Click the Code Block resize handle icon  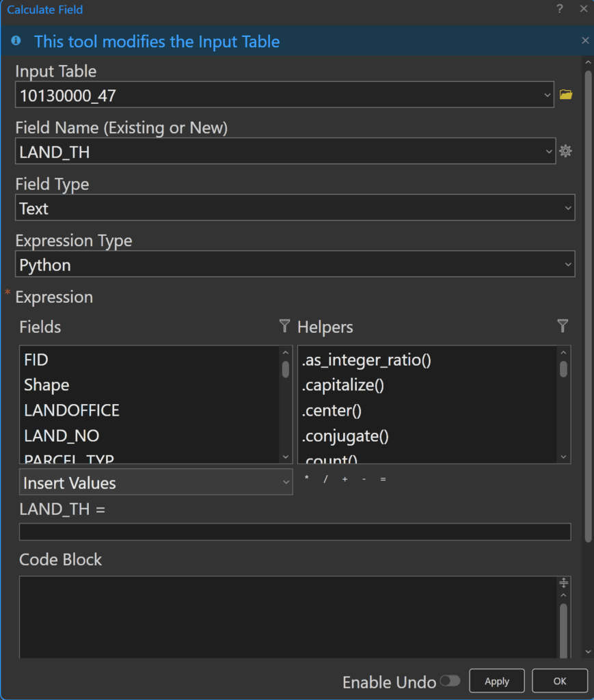(x=563, y=582)
